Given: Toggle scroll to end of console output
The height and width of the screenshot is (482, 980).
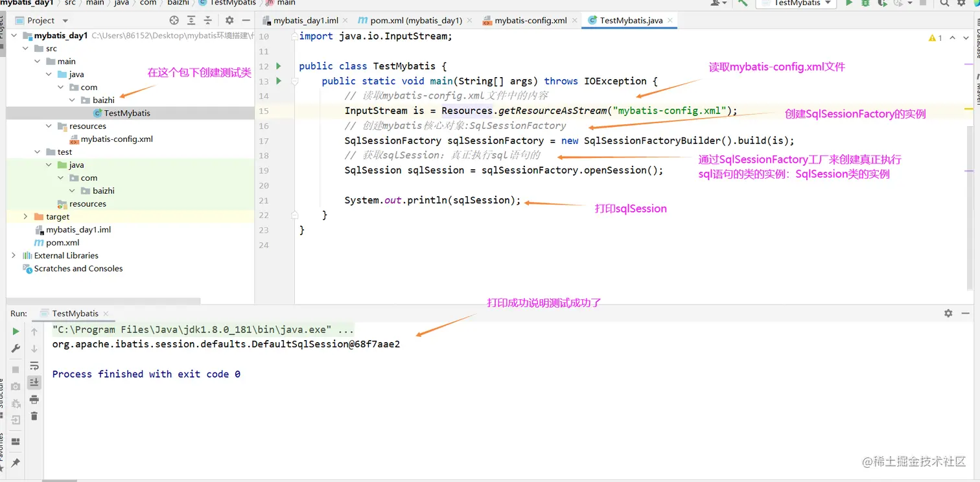Looking at the screenshot, I should (x=34, y=382).
